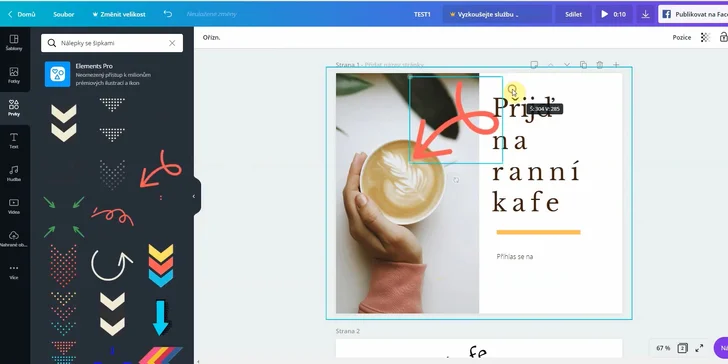Open the 67 % zoom control
The height and width of the screenshot is (364, 728).
(x=663, y=348)
